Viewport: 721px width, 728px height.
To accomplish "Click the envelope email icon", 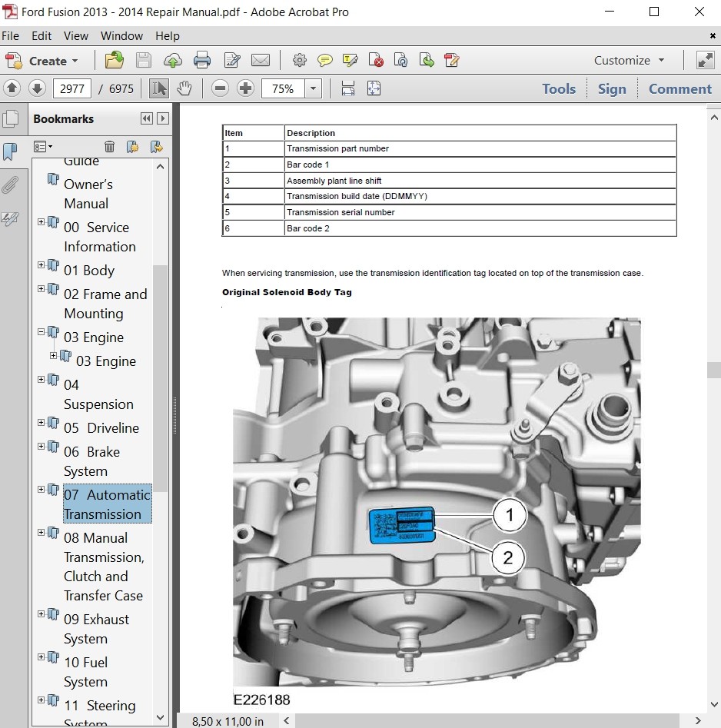I will coord(261,61).
